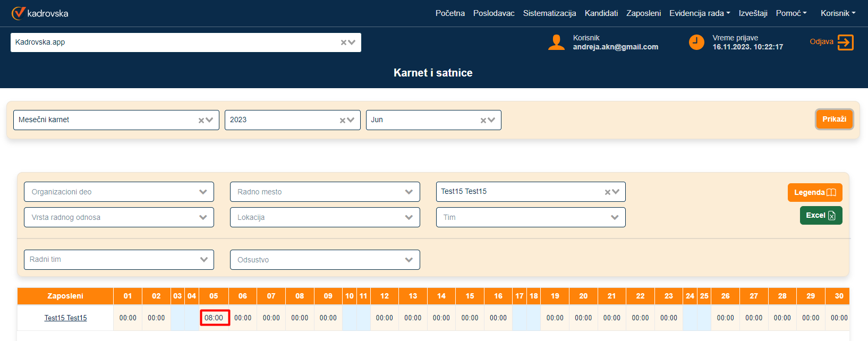Clear the Kadrovska.app selection with X
Viewport: 868px width, 341px height.
point(344,42)
